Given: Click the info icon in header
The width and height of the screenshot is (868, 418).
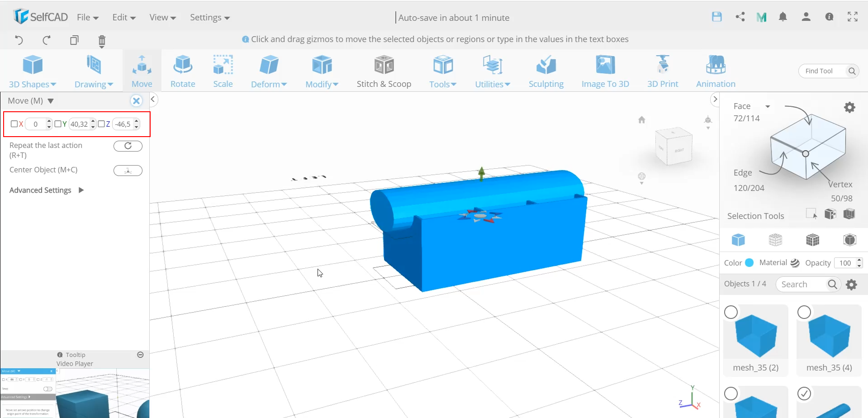Looking at the screenshot, I should [x=829, y=17].
